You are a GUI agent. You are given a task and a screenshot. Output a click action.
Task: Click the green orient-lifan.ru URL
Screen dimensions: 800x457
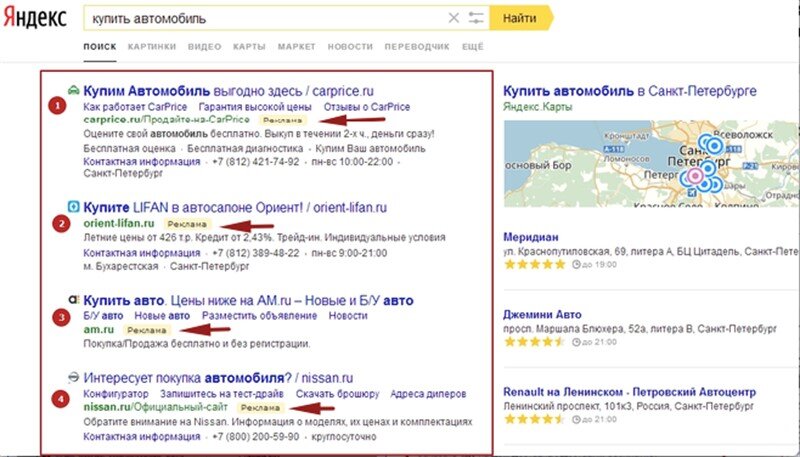119,223
